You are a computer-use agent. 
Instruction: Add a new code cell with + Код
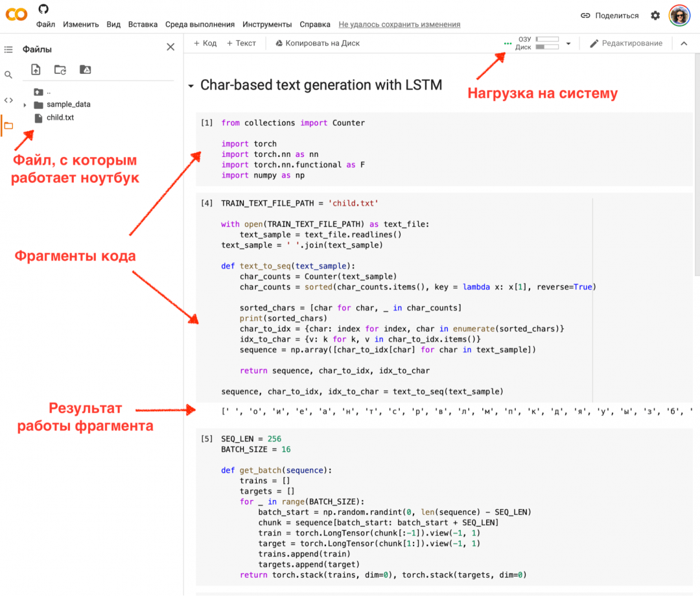pos(205,43)
